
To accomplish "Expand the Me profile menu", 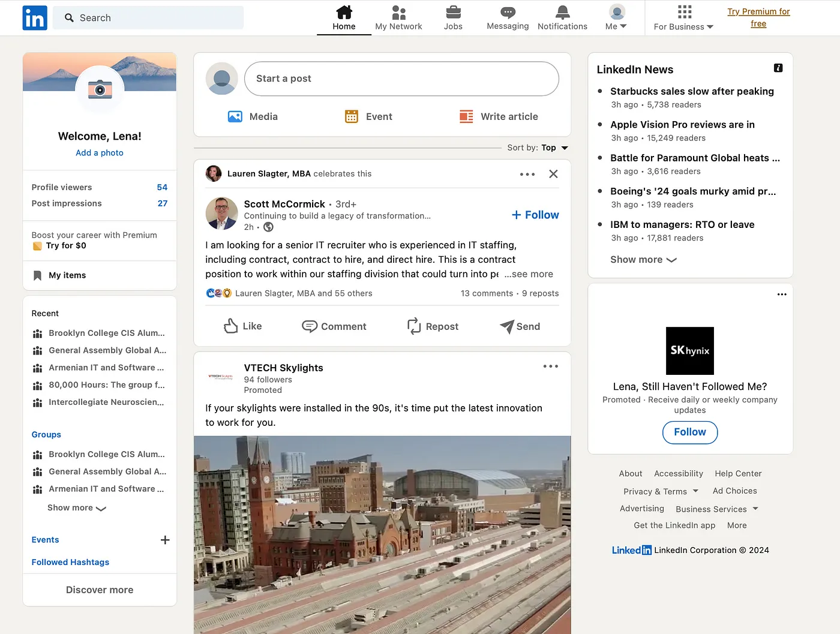I will 616,18.
